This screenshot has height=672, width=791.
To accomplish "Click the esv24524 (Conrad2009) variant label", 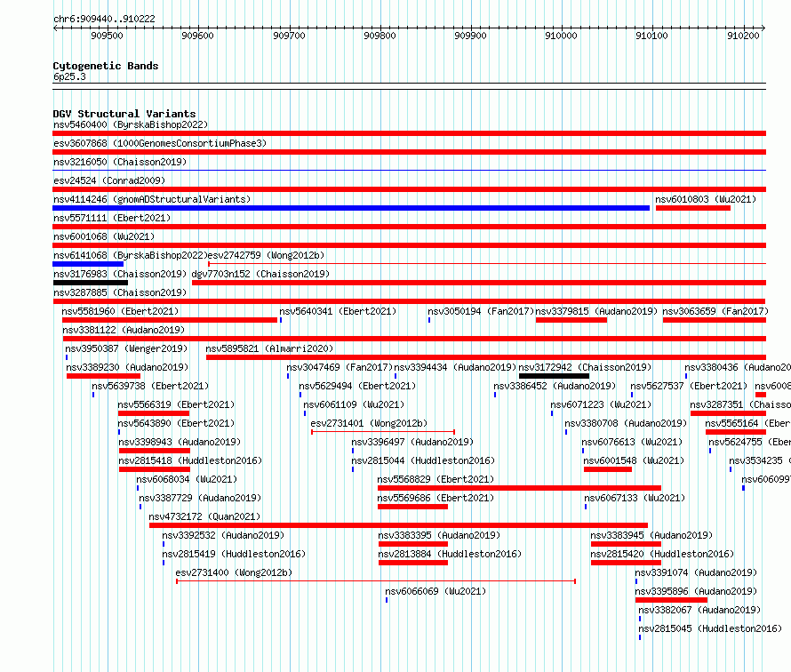I will click(109, 180).
